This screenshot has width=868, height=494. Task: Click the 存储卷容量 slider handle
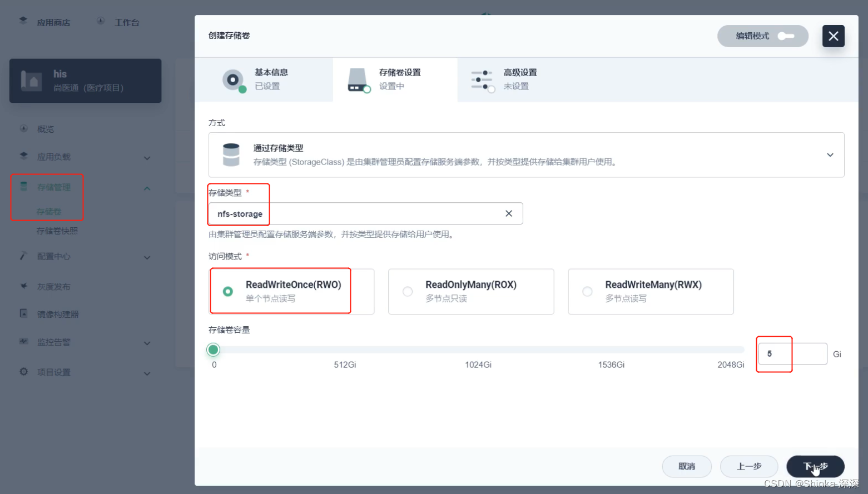[x=213, y=350]
